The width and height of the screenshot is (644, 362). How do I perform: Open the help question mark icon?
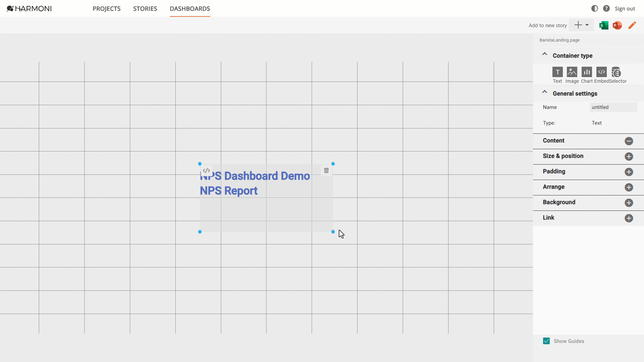(x=606, y=8)
